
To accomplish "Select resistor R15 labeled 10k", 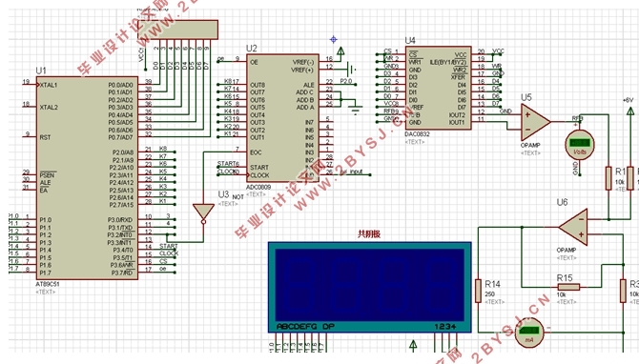I will tap(568, 287).
